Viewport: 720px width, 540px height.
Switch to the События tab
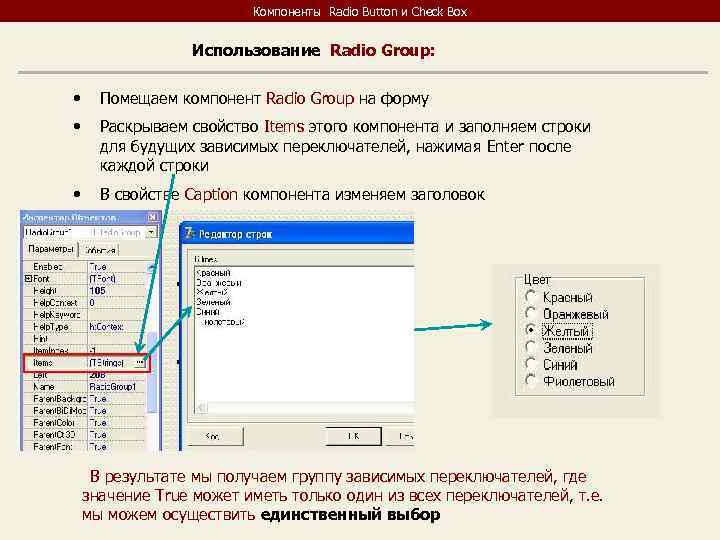[x=100, y=250]
